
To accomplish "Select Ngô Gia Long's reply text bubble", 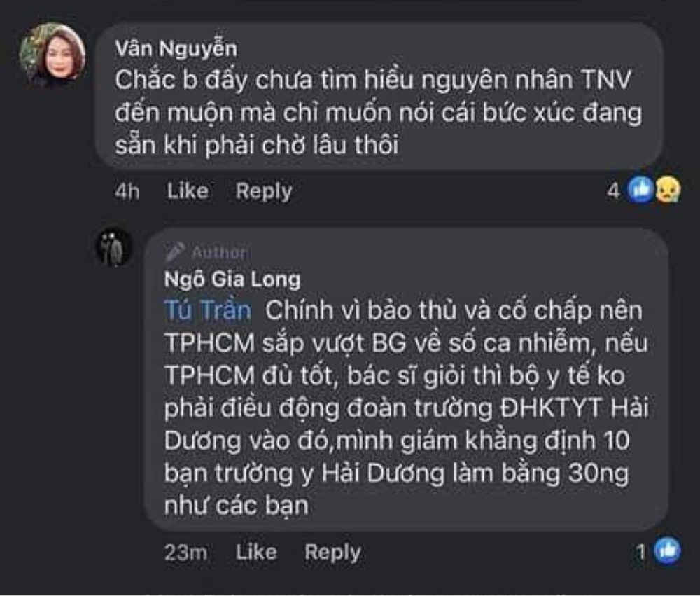I will 406,406.
